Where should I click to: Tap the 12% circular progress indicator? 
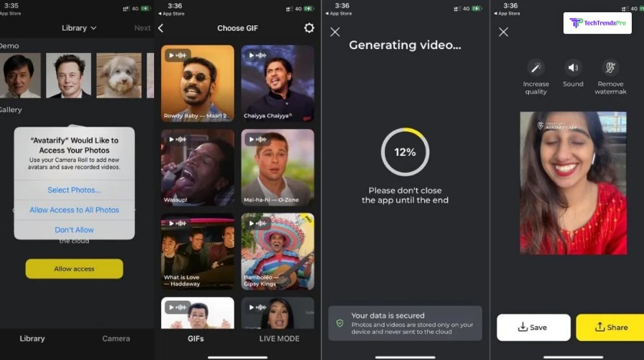coord(405,152)
